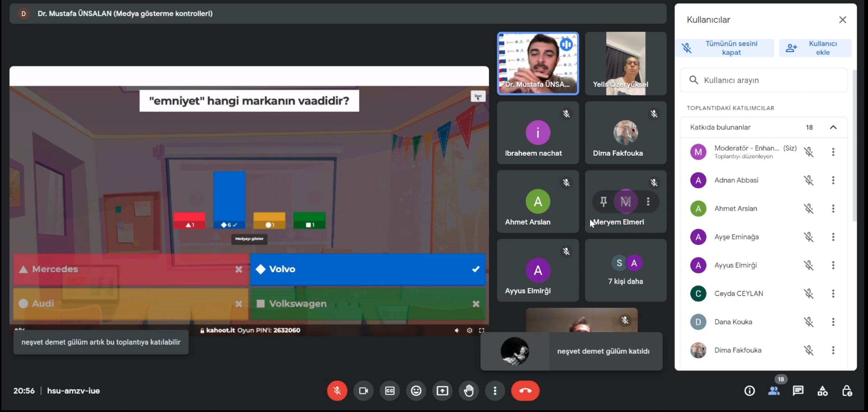
Task: Open more options for Adnan Abbasi
Action: pyautogui.click(x=833, y=180)
